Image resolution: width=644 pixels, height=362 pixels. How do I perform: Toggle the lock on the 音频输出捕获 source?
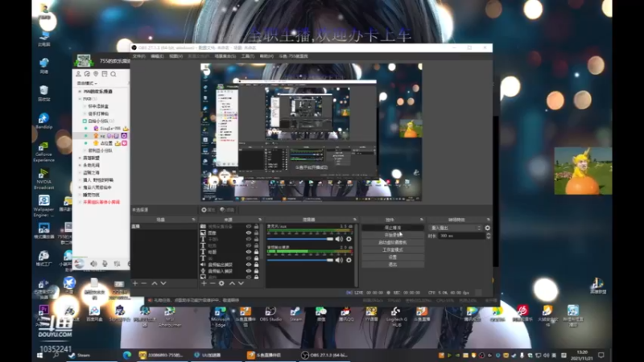[256, 265]
